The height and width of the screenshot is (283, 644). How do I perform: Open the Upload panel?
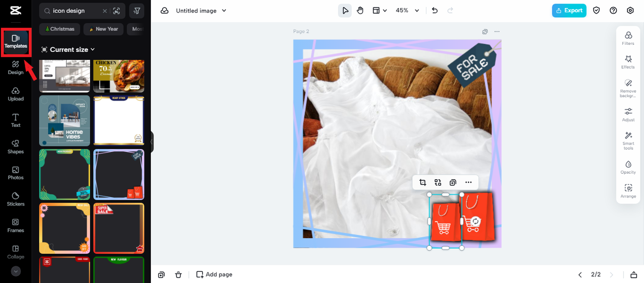(16, 94)
